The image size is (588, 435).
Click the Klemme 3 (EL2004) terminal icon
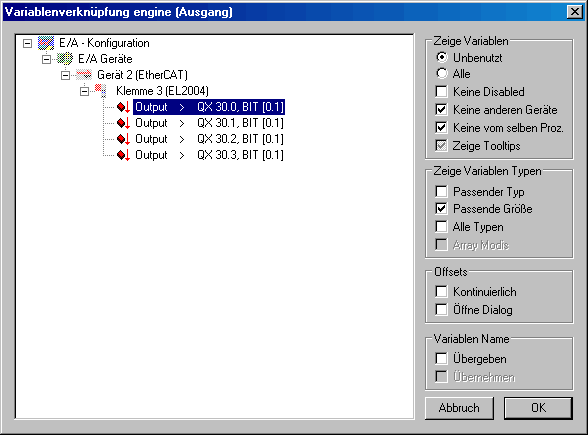(x=100, y=90)
